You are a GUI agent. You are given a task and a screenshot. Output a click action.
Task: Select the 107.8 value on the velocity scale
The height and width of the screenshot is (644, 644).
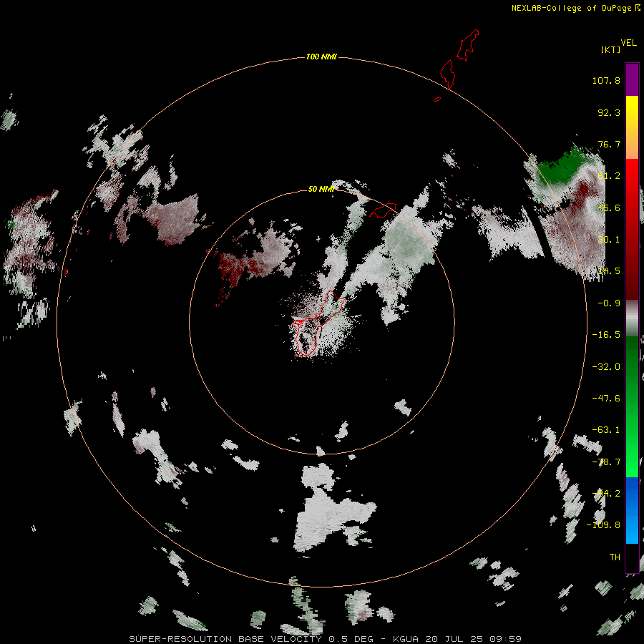(x=606, y=80)
